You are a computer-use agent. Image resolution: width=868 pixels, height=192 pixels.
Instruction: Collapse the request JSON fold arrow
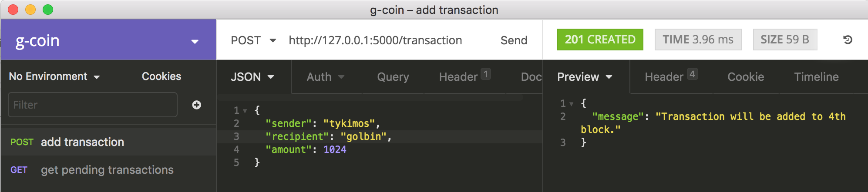(245, 111)
